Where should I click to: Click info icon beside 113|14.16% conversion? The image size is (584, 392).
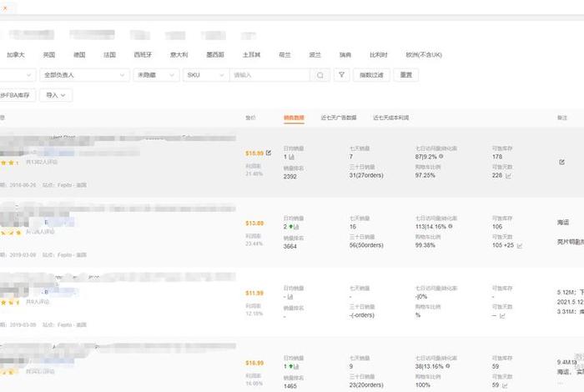[x=451, y=226]
